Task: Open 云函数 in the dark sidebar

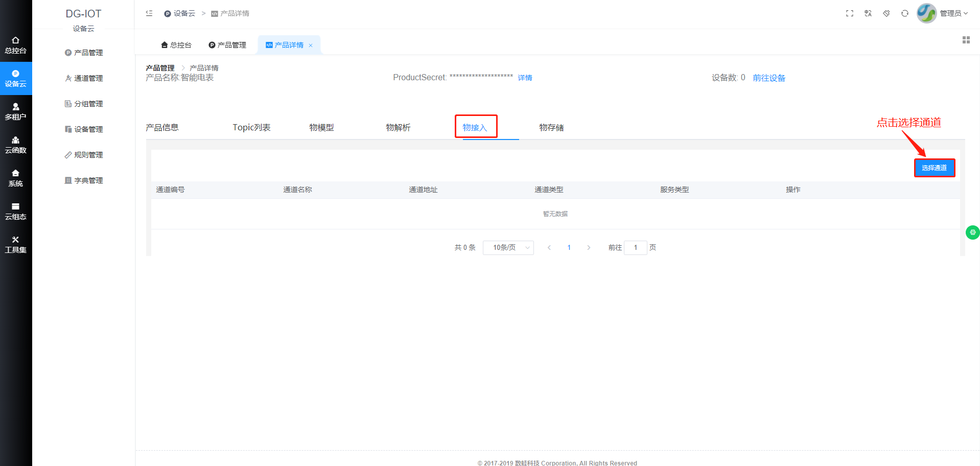Action: click(16, 145)
